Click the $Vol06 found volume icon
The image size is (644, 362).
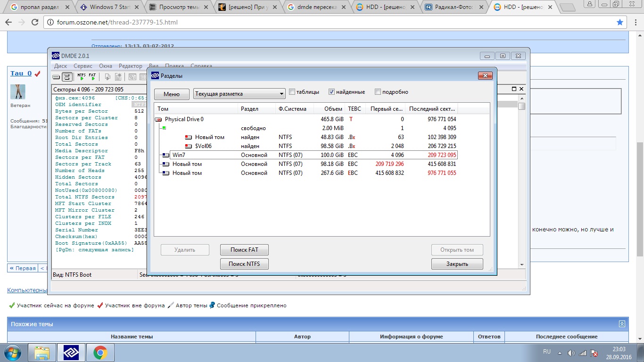pyautogui.click(x=189, y=146)
